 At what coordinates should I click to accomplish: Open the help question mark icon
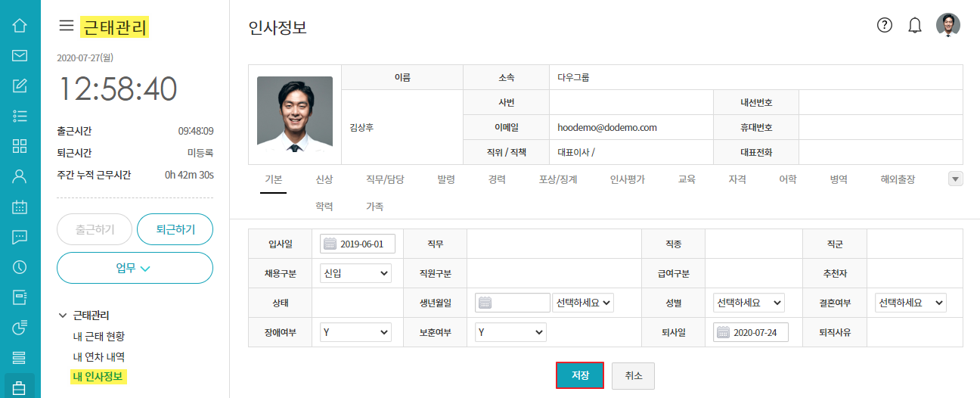click(885, 25)
